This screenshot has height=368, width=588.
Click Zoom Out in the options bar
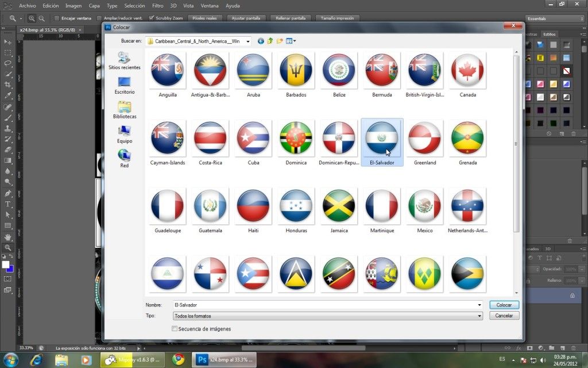pos(41,18)
